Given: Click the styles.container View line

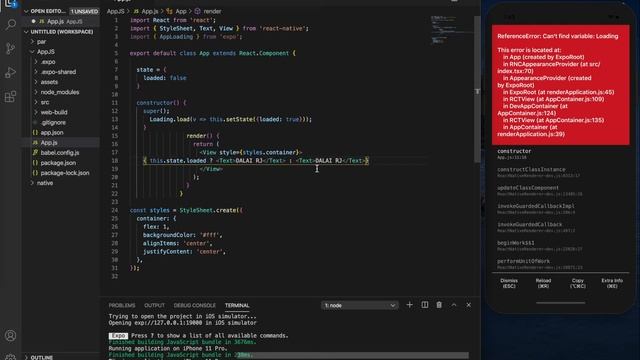Looking at the screenshot, I should point(251,152).
